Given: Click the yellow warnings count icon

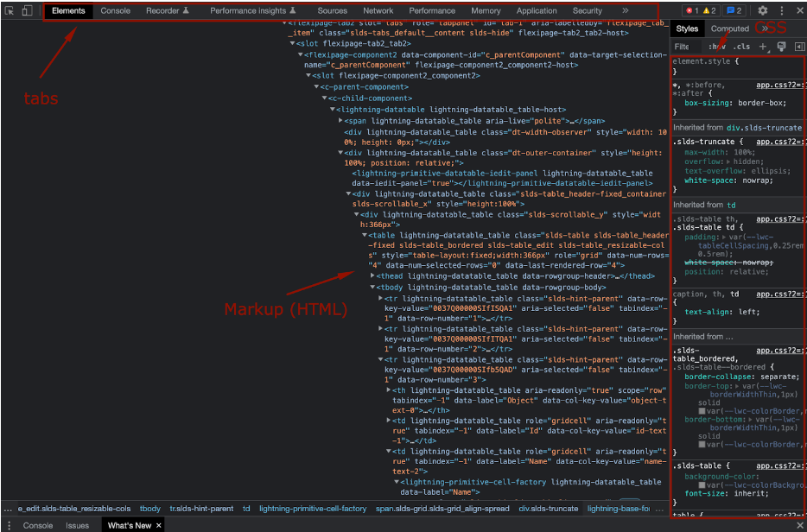Looking at the screenshot, I should 709,11.
